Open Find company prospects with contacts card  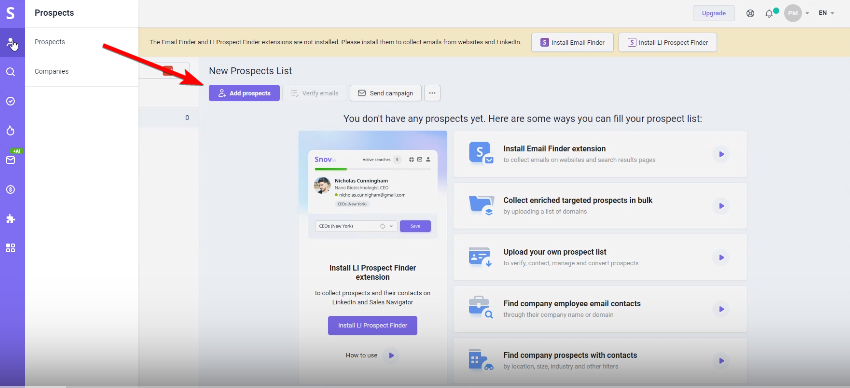pyautogui.click(x=600, y=360)
